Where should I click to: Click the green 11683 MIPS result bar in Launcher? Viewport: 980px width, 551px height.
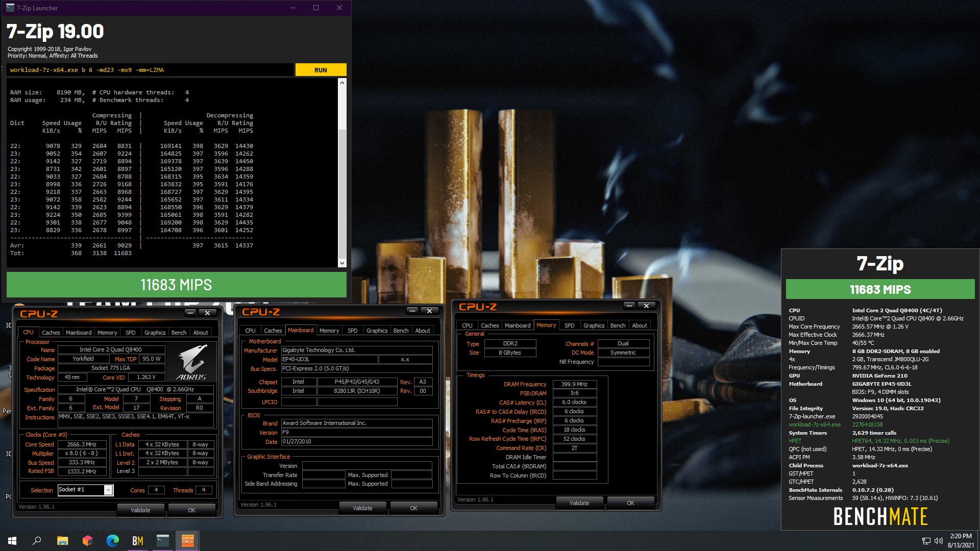coord(176,285)
